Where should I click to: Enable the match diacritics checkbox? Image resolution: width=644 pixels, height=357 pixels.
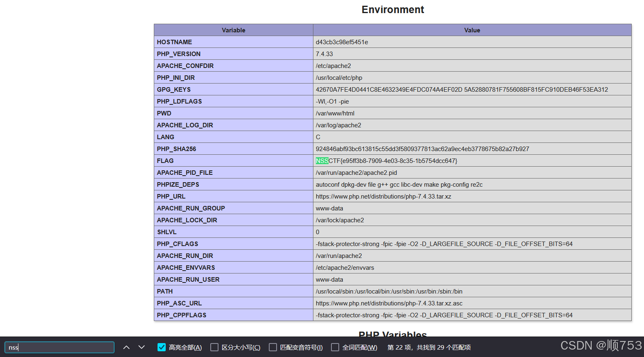[x=273, y=347]
